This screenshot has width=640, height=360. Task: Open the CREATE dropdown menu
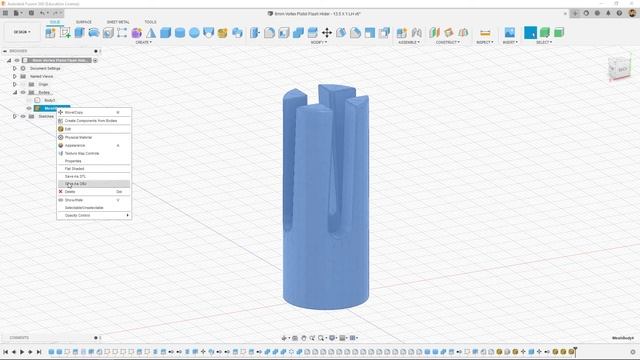143,42
